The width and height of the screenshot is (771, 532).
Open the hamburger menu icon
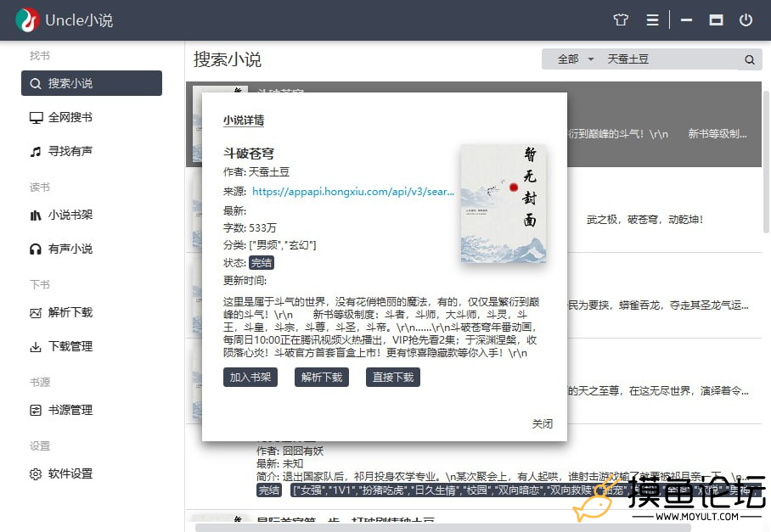pyautogui.click(x=652, y=20)
